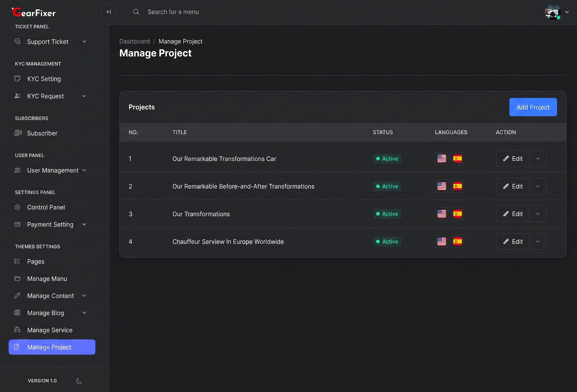Screen dimensions: 577x392
Task: Click the Manage Service car icon
Action: pos(17,330)
